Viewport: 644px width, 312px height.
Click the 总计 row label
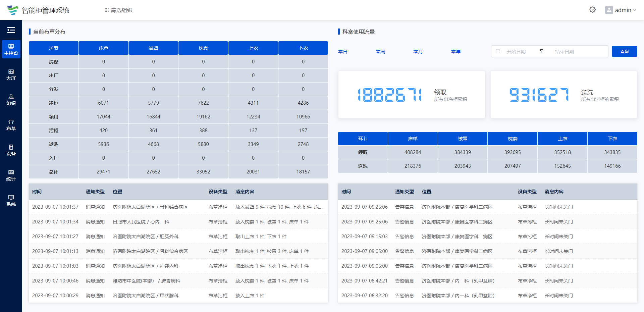(x=54, y=172)
